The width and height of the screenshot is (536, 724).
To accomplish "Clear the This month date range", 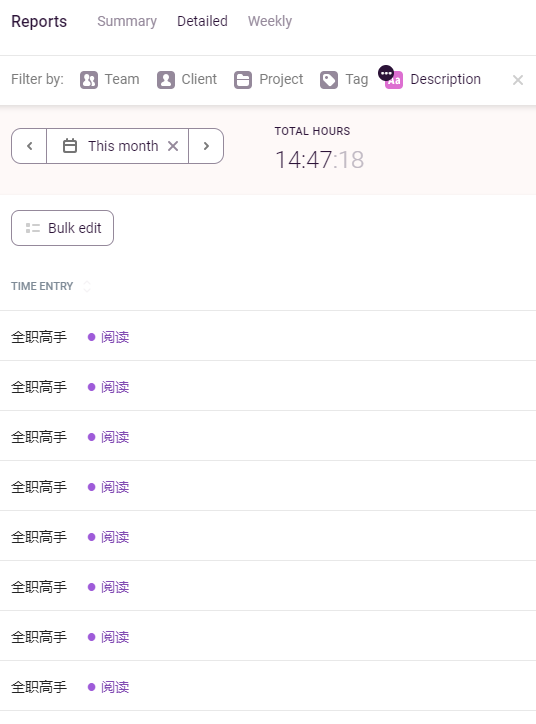I will tap(173, 146).
